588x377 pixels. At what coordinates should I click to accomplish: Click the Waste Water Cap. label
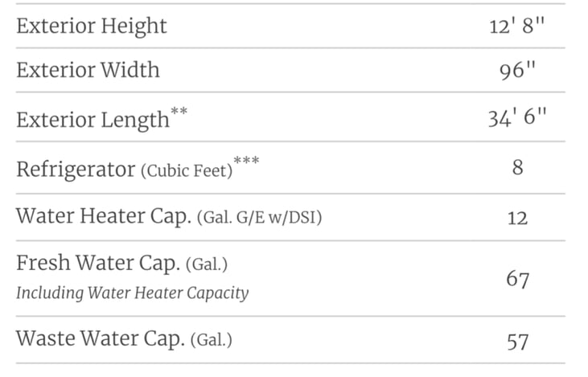(100, 338)
